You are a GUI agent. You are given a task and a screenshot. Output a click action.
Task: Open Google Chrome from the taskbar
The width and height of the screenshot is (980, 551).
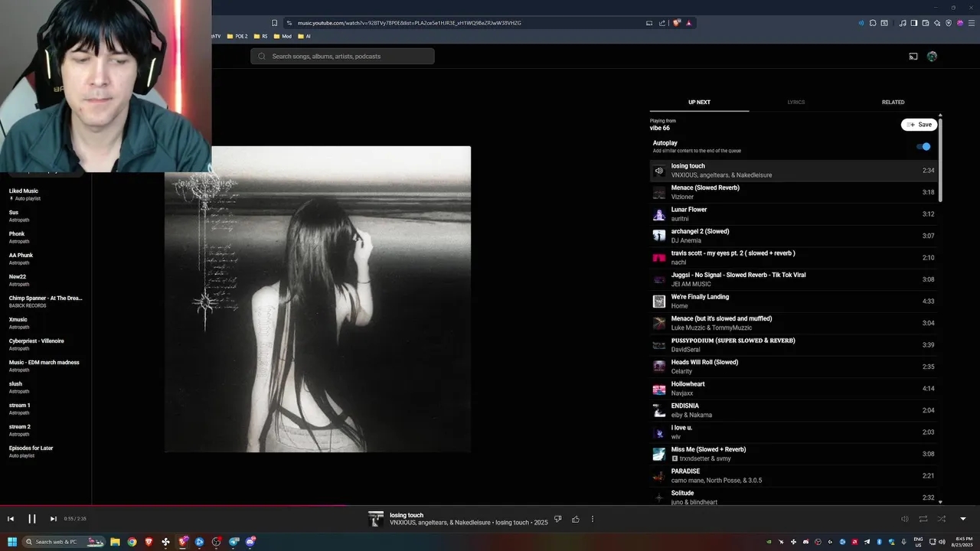pos(132,542)
